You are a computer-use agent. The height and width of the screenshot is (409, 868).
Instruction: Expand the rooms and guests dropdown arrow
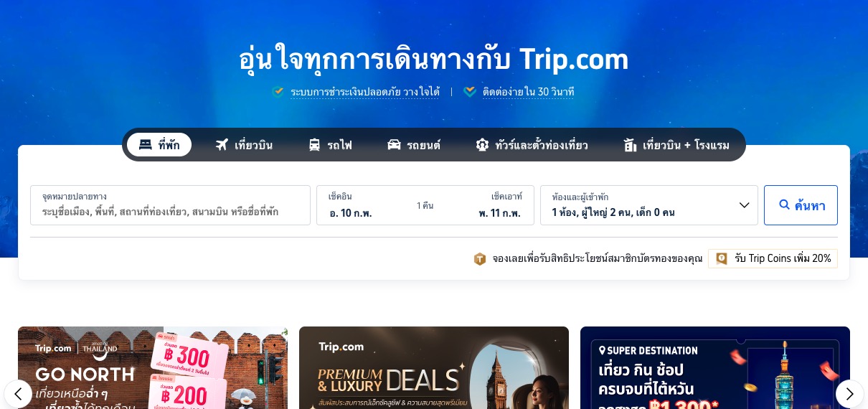click(x=745, y=205)
